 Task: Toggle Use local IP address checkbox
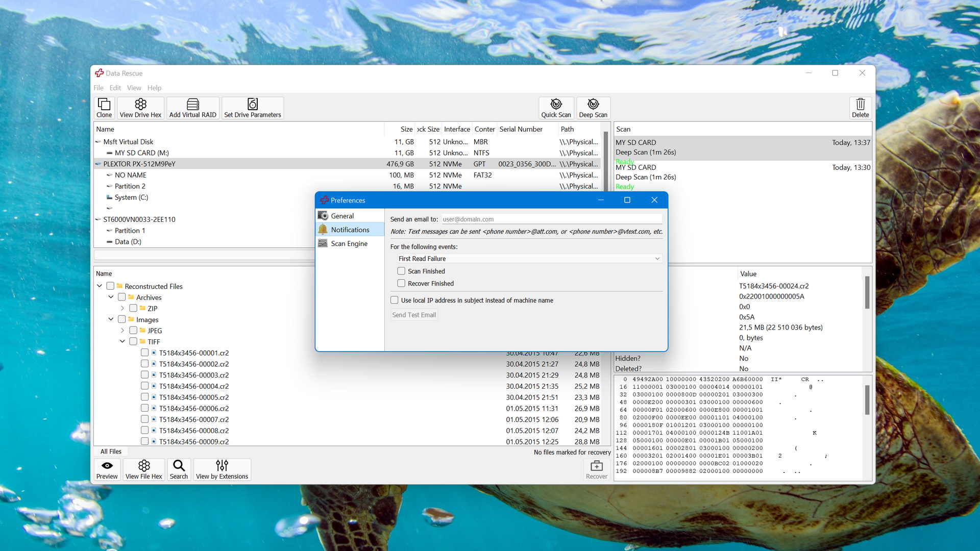pyautogui.click(x=395, y=300)
